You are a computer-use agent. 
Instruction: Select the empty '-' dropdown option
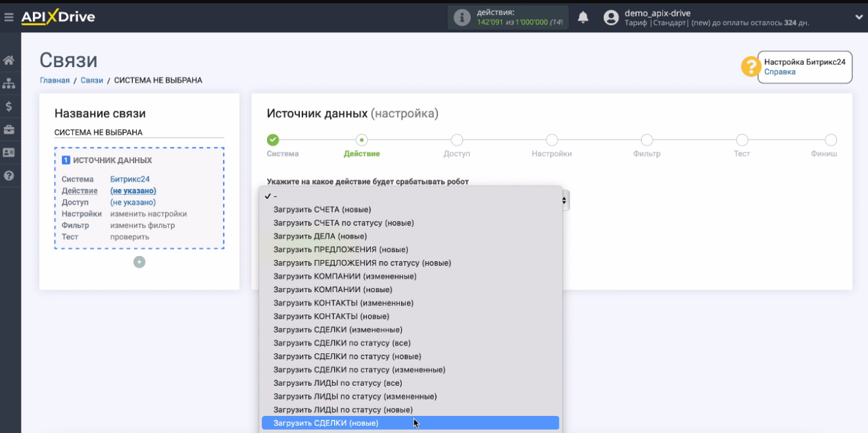click(410, 196)
